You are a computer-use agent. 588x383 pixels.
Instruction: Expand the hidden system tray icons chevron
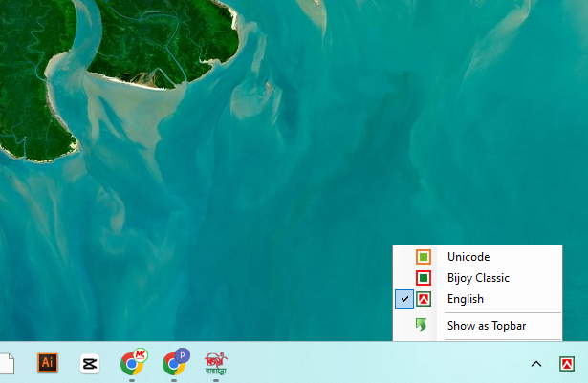click(x=536, y=364)
